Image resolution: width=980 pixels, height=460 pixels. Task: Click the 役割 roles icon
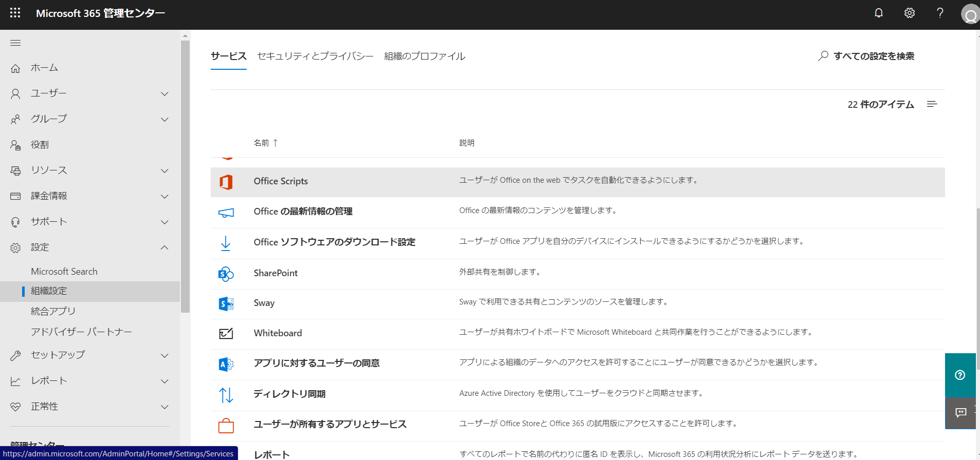[15, 145]
